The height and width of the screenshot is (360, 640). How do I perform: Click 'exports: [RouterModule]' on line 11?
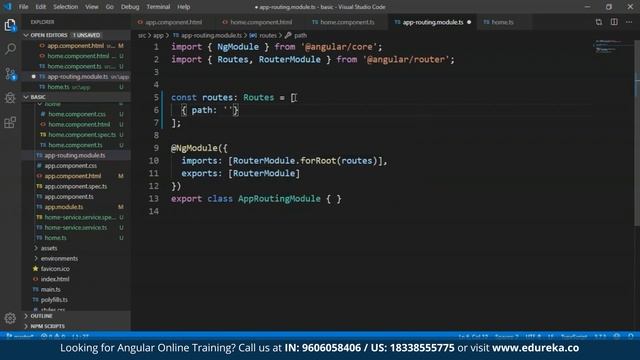pos(241,173)
